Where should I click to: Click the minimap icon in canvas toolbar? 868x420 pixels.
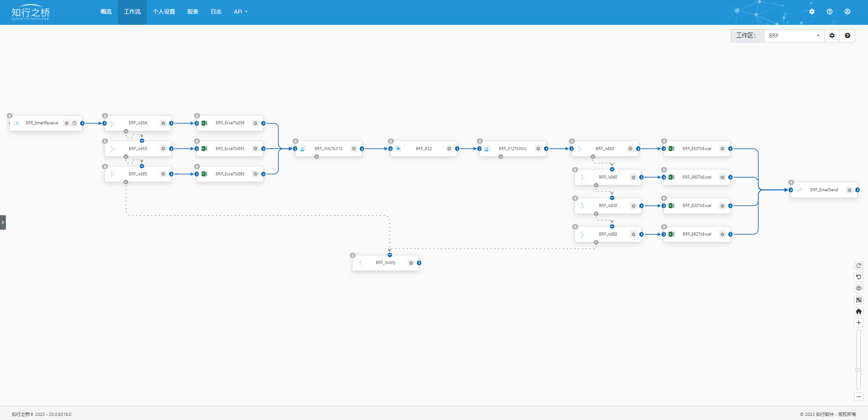(858, 300)
